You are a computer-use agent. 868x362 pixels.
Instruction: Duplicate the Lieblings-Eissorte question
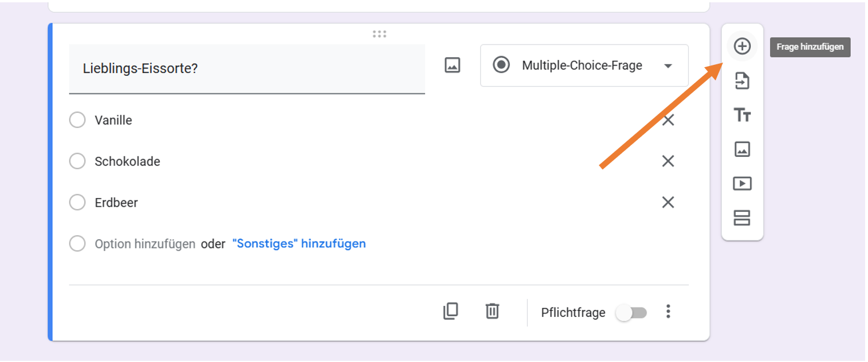point(451,312)
